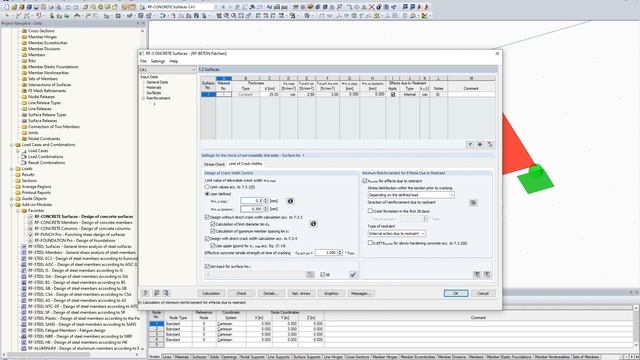Screen dimensions: 640x360
Task: Toggle the All checkbox
Action: coord(323,275)
